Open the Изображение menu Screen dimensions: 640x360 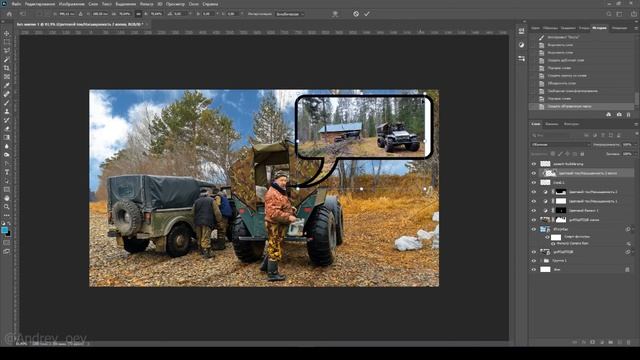71,4
